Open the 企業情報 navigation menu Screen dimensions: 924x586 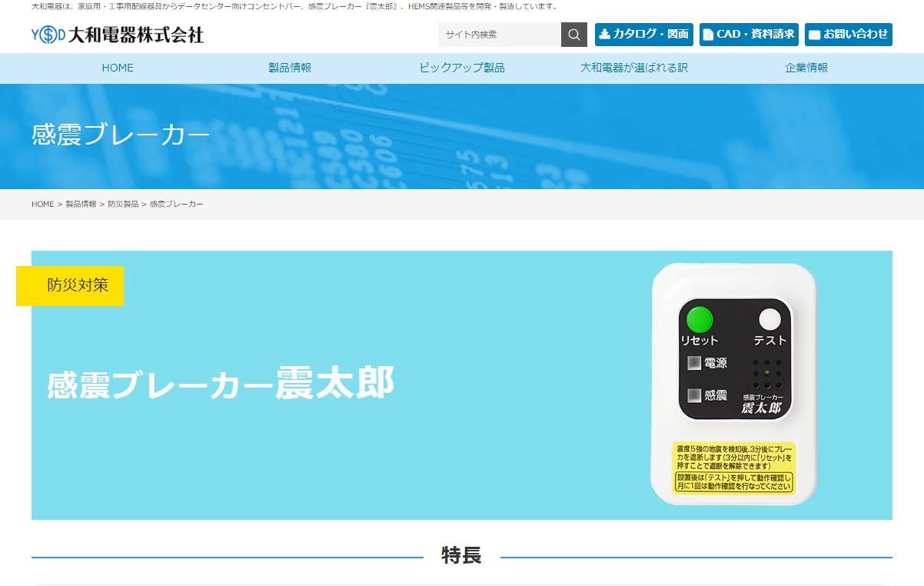pos(806,68)
